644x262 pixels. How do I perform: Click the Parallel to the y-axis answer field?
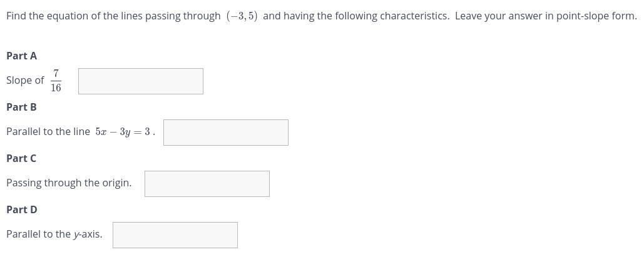click(x=175, y=235)
